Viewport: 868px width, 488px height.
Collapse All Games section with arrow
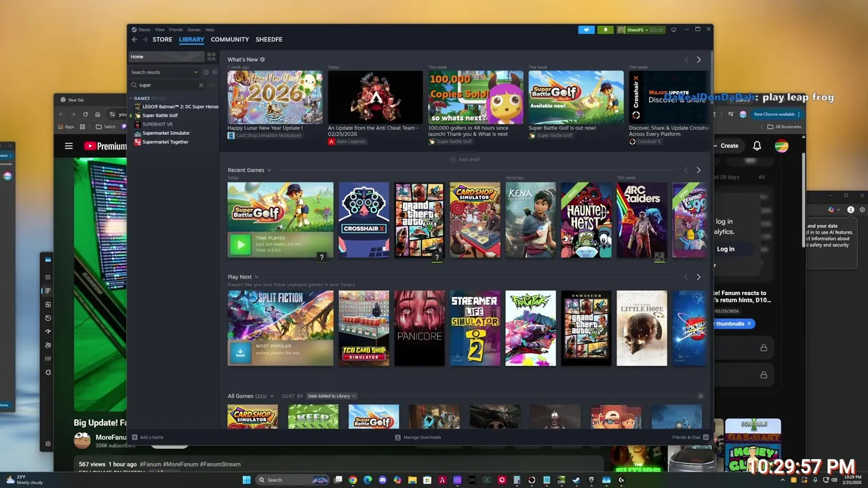click(x=701, y=396)
